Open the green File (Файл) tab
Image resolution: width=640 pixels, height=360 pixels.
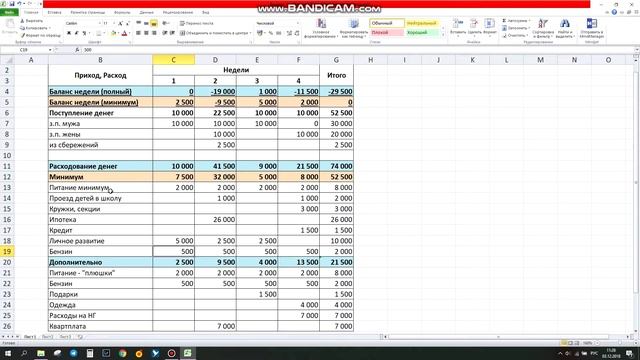(x=9, y=13)
